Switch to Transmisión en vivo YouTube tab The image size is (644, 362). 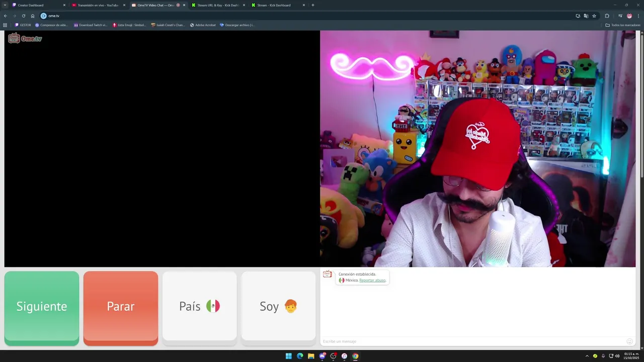tap(98, 5)
